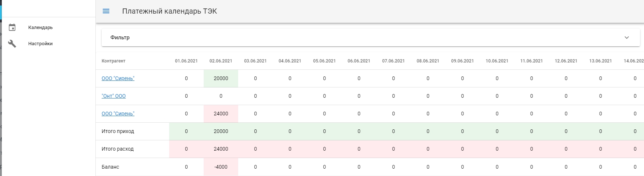Click the Баланс row label
The width and height of the screenshot is (644, 176).
(x=110, y=167)
